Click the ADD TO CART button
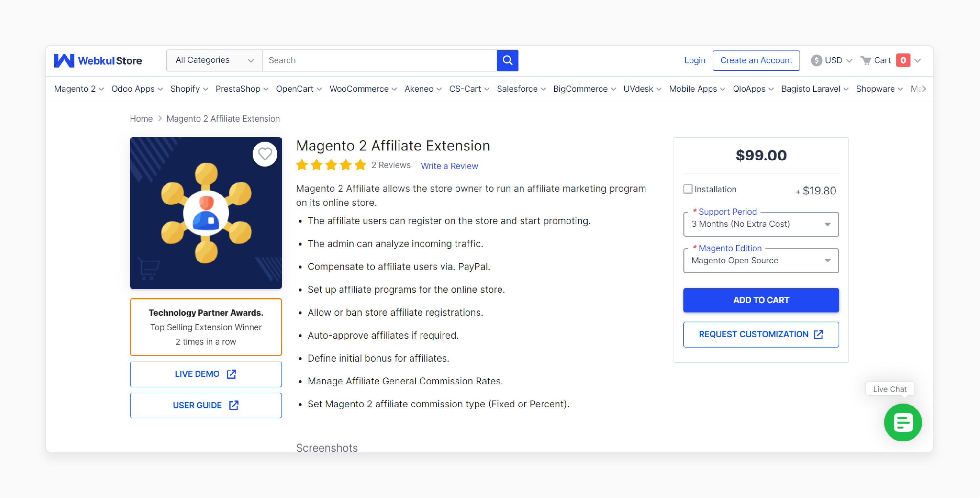 coord(761,300)
